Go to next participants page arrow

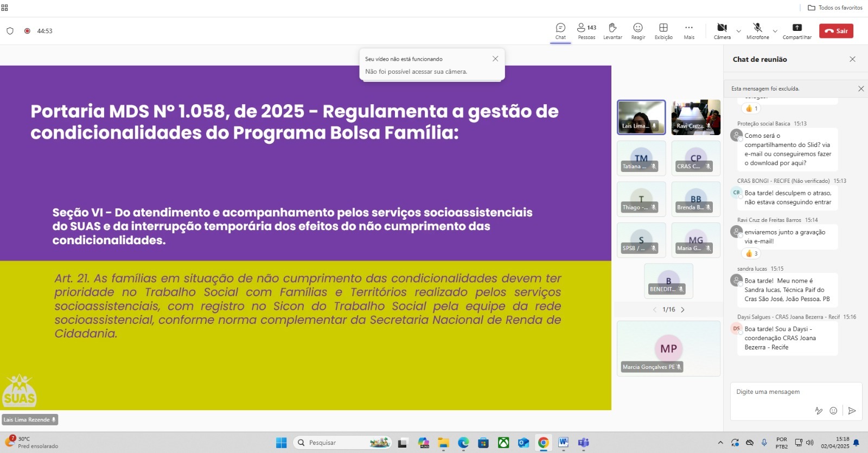click(x=683, y=310)
